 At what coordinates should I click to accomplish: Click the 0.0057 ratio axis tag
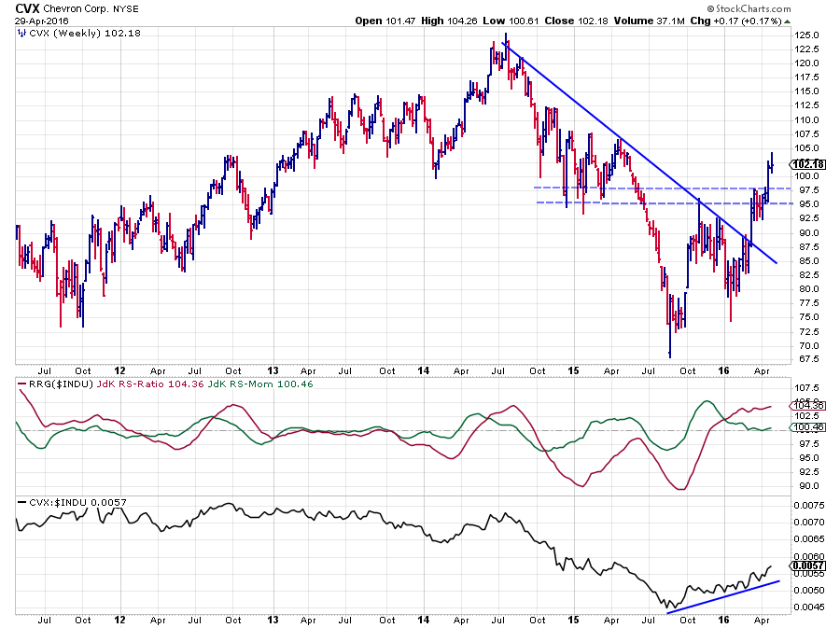pyautogui.click(x=808, y=565)
